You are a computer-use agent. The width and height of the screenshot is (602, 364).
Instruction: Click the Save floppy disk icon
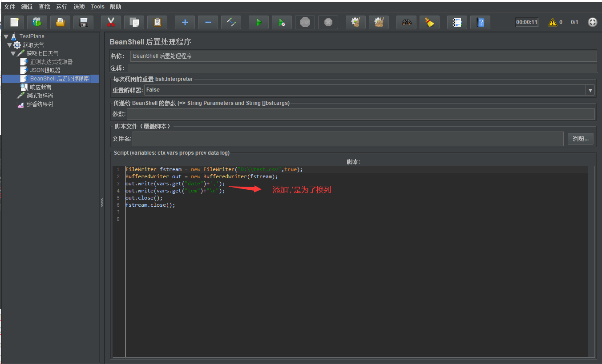click(83, 22)
